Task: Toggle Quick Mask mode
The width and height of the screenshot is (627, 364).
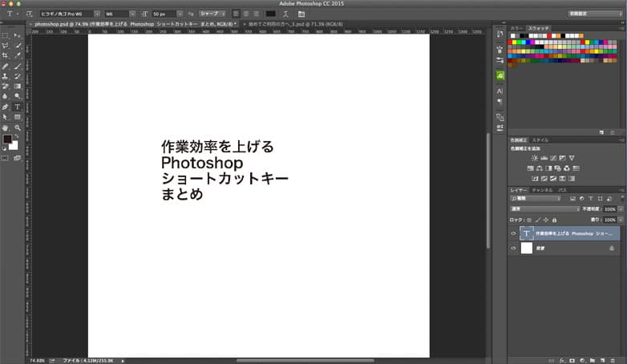Action: 5,158
